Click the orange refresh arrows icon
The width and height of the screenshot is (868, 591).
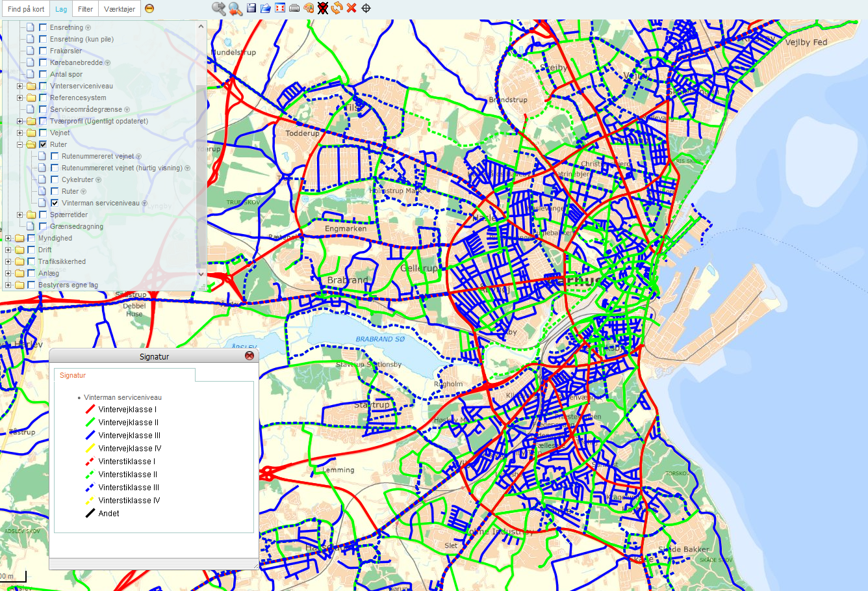[x=337, y=8]
